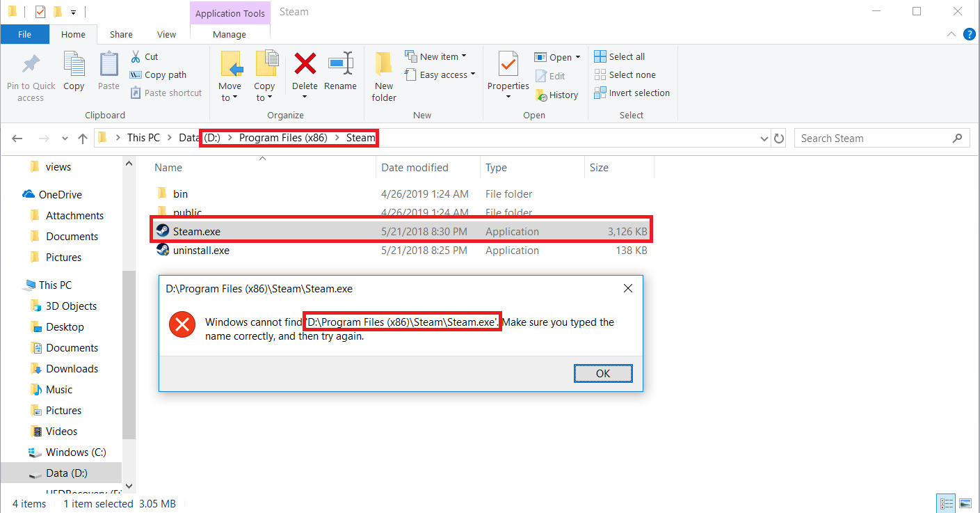The height and width of the screenshot is (513, 980).
Task: Open the dropdown arrow beside Open
Action: [x=579, y=57]
